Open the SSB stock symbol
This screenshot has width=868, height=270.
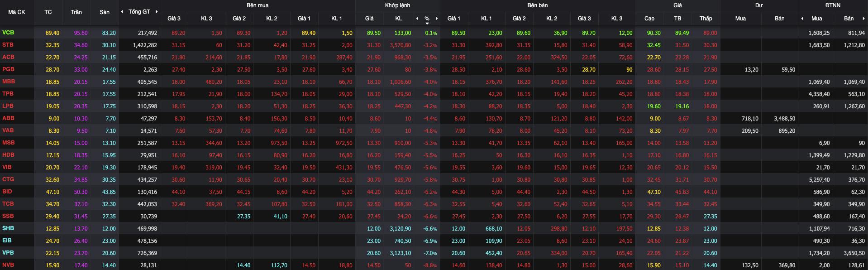pyautogui.click(x=8, y=216)
